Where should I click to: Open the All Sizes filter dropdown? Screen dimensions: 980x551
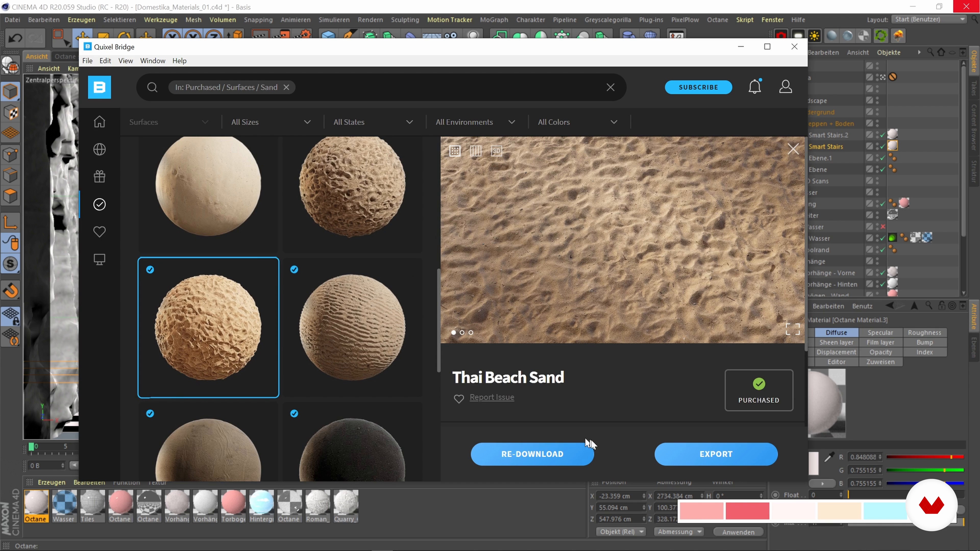pyautogui.click(x=271, y=122)
